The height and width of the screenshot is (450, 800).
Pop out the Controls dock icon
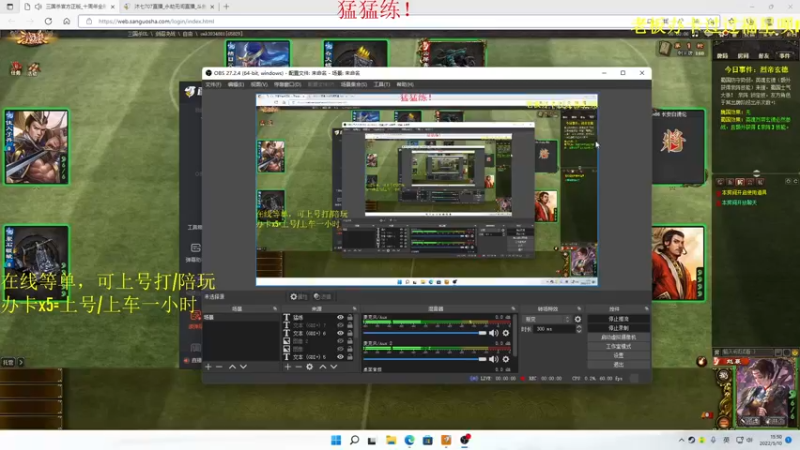click(646, 309)
